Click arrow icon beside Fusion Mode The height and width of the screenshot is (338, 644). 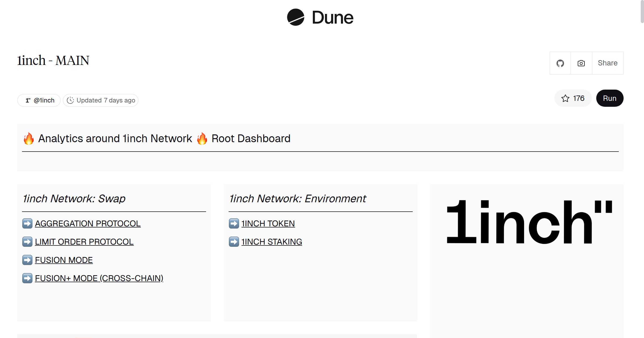(27, 260)
